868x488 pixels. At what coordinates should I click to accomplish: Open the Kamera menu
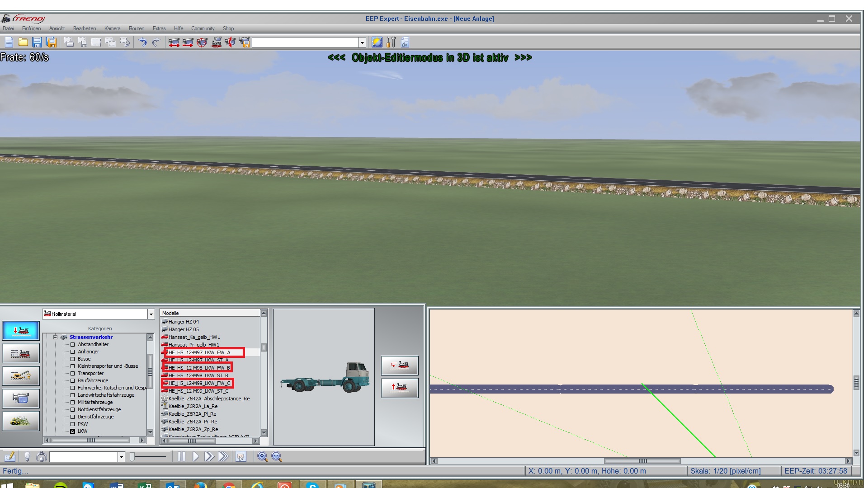pyautogui.click(x=112, y=28)
